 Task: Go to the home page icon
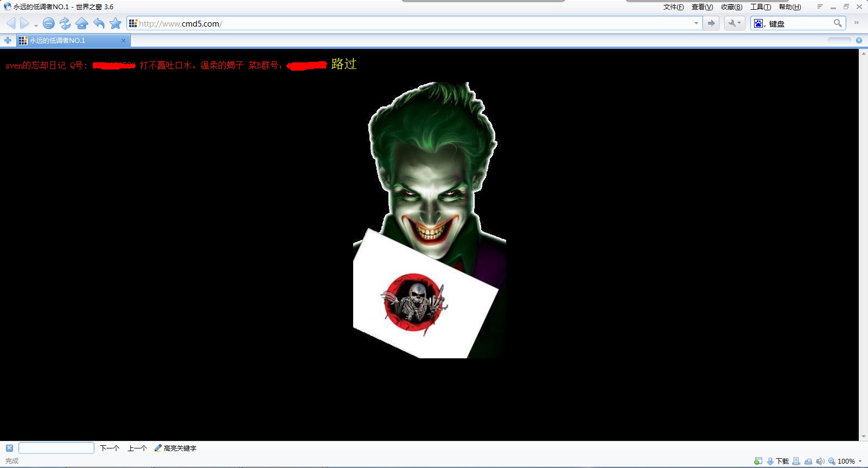pos(82,23)
